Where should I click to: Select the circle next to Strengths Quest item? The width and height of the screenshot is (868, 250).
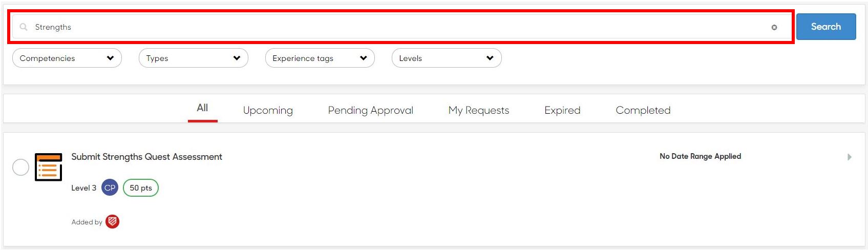(20, 167)
